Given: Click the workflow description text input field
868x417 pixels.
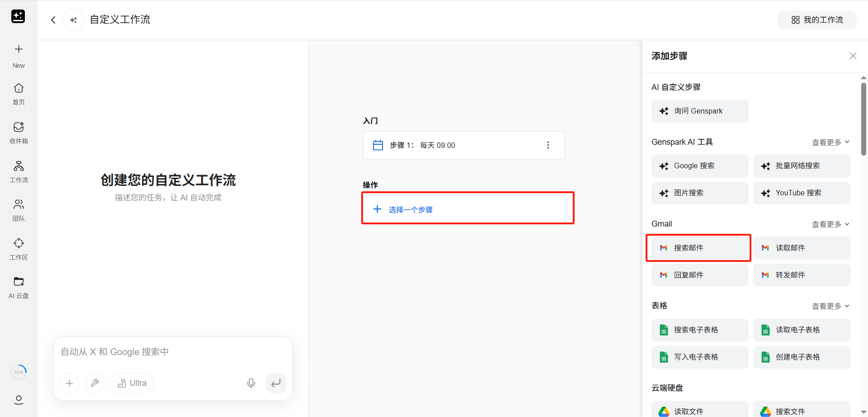Looking at the screenshot, I should click(172, 352).
